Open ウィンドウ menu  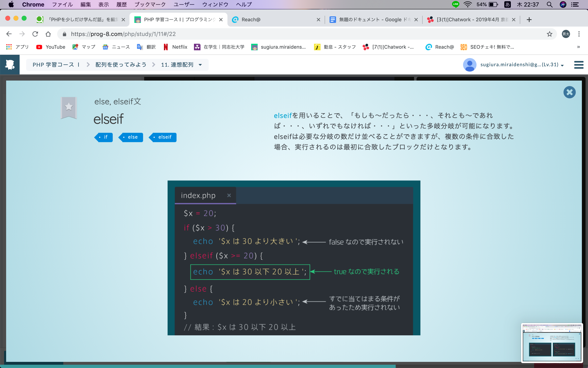tap(215, 4)
